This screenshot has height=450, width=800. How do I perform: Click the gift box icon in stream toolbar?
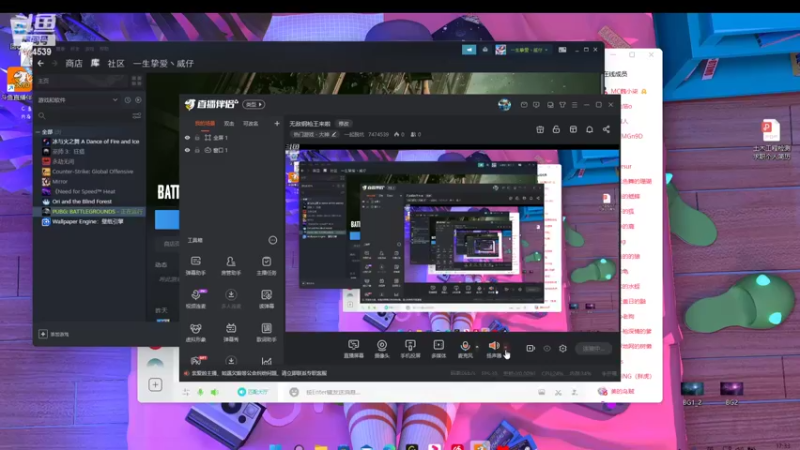tap(540, 130)
